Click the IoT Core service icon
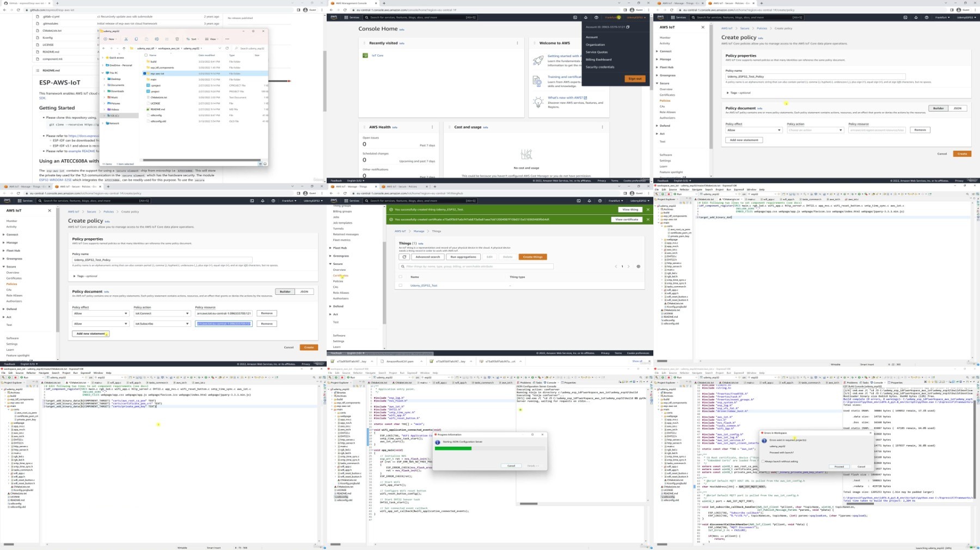The height and width of the screenshot is (550, 980). [366, 55]
